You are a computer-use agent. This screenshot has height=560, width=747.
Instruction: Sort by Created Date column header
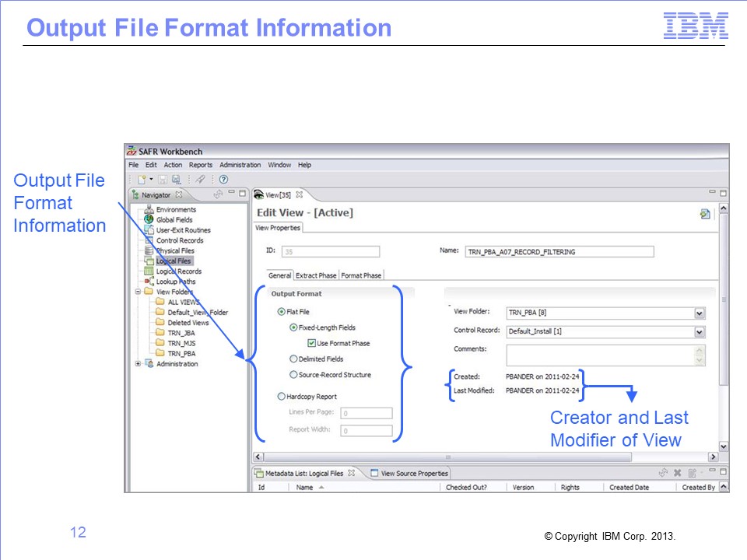(x=629, y=487)
